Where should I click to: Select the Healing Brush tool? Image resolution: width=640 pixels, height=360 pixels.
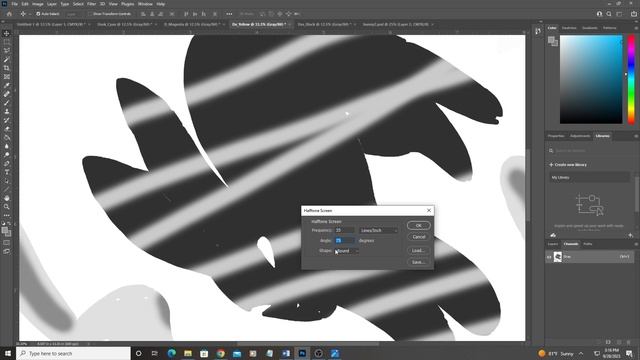tap(7, 94)
